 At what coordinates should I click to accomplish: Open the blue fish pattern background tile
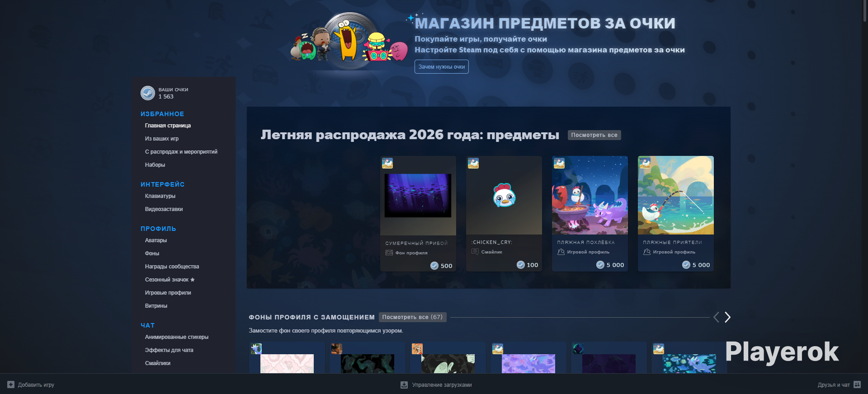[x=689, y=364]
